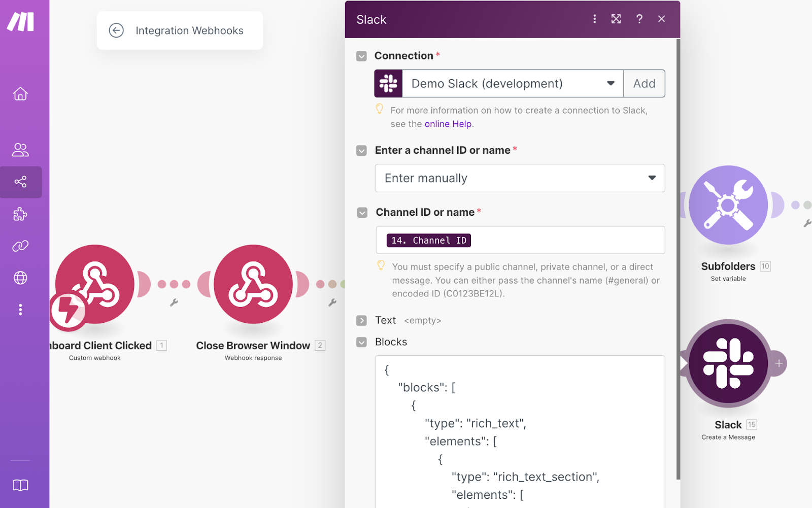Click the Close Browser Window label
The height and width of the screenshot is (508, 812).
pos(253,346)
